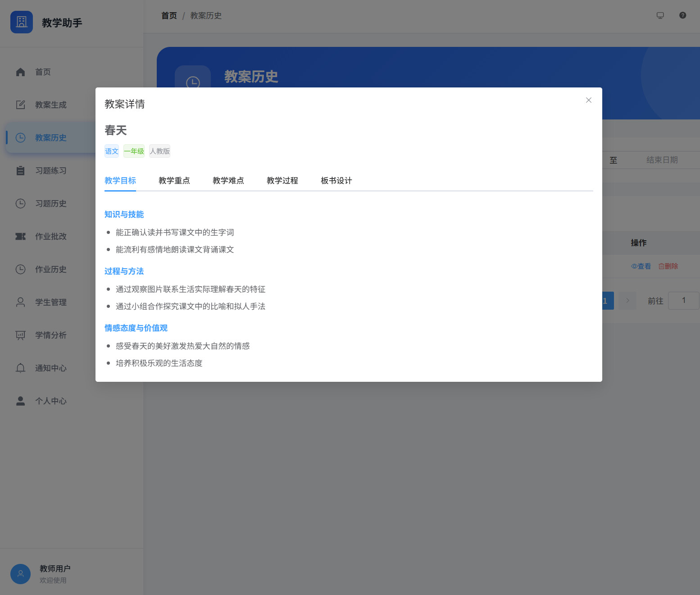Click the 删除 delete link

(668, 266)
